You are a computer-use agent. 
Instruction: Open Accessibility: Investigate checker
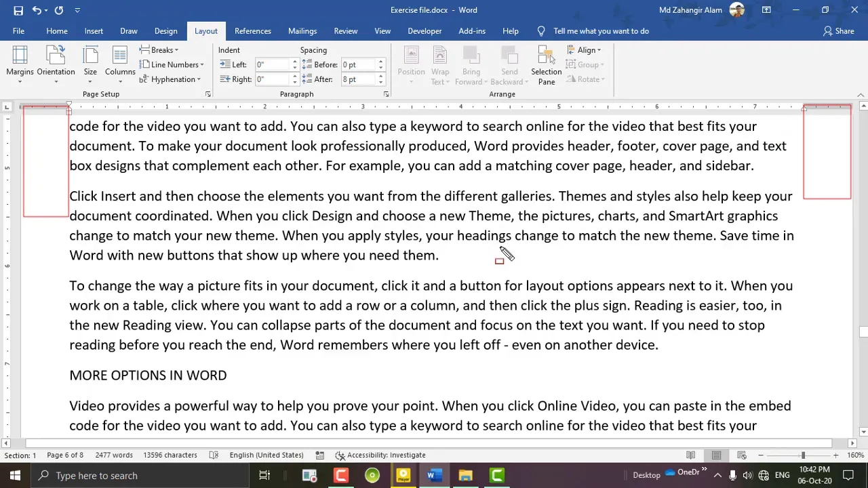(x=380, y=455)
